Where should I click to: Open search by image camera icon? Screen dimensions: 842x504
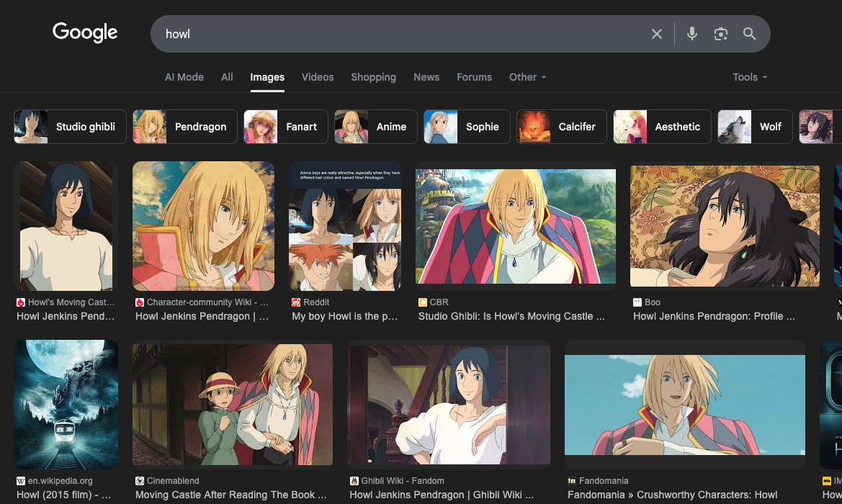721,34
